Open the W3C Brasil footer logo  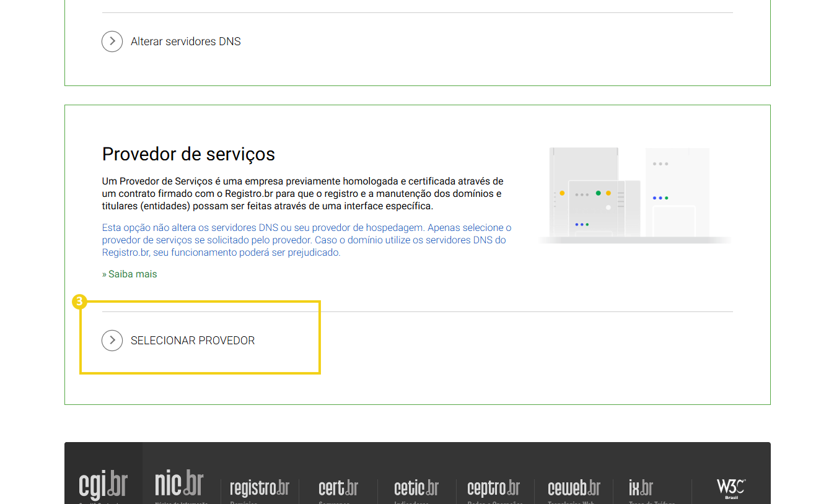(731, 489)
